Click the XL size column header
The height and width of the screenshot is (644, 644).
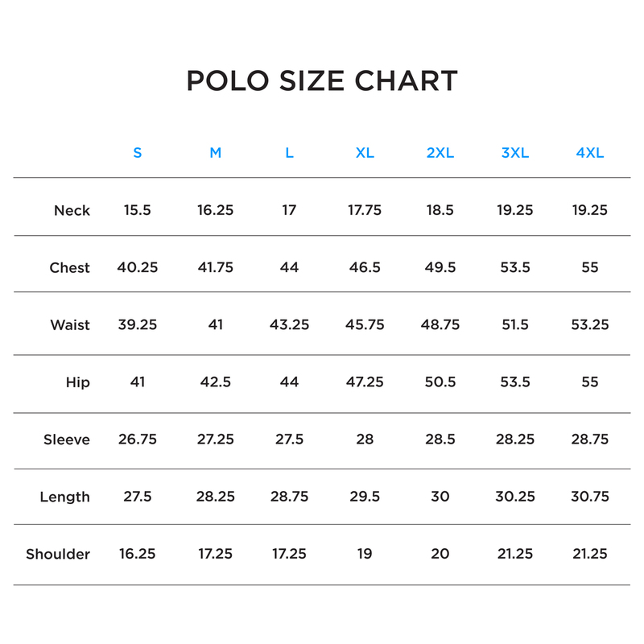click(365, 153)
